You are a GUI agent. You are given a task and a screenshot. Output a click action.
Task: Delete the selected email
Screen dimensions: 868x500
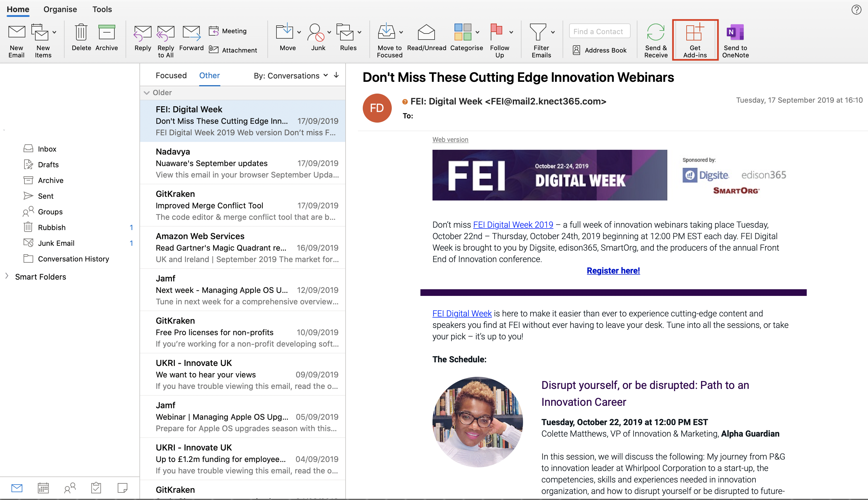(81, 33)
